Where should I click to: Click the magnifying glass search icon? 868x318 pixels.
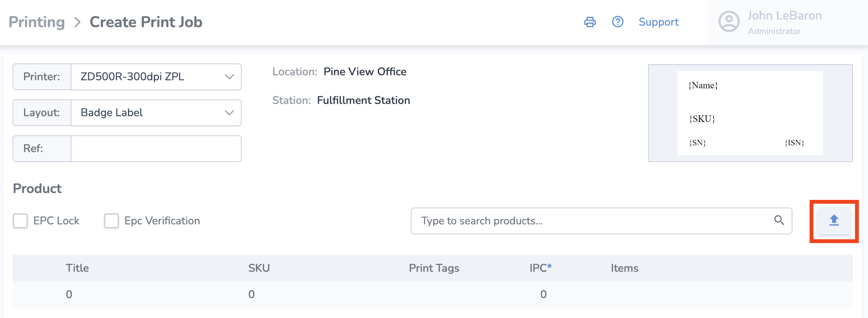[x=779, y=221]
